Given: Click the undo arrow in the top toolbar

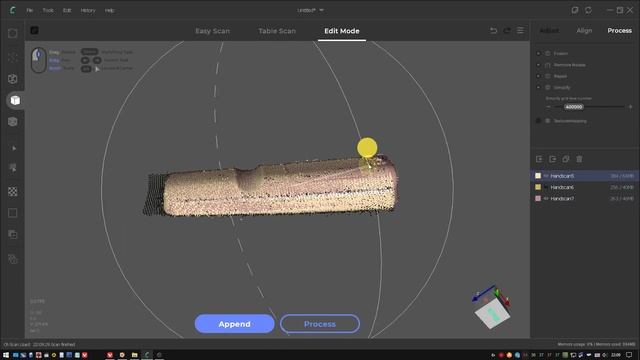Looking at the screenshot, I should (x=493, y=31).
